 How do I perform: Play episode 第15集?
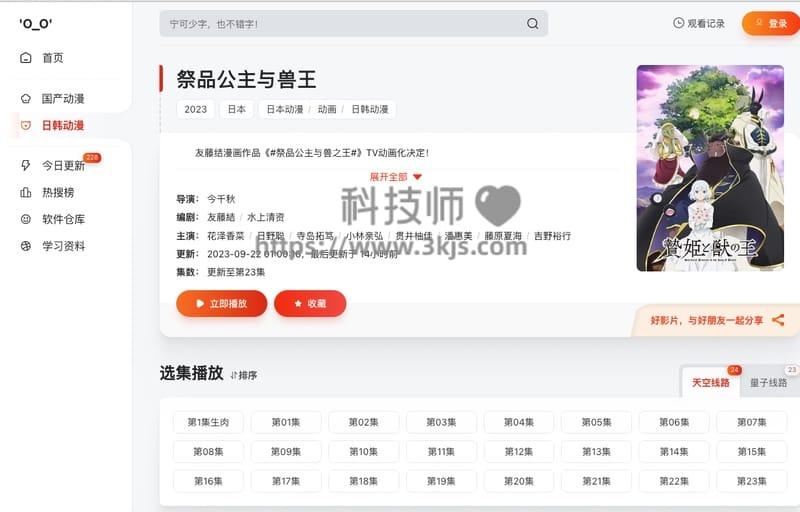click(752, 452)
